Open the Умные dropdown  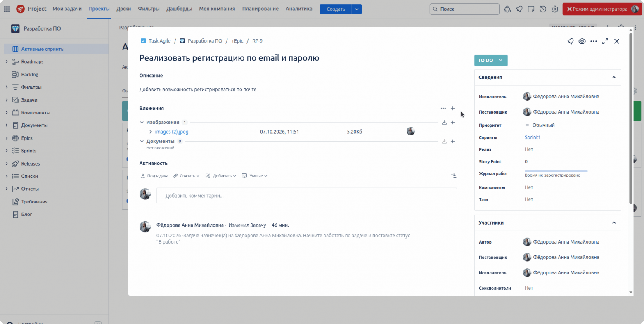point(255,176)
